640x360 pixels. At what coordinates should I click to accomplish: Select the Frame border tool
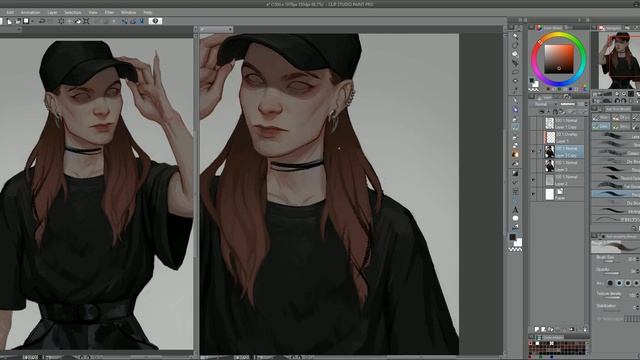(516, 191)
